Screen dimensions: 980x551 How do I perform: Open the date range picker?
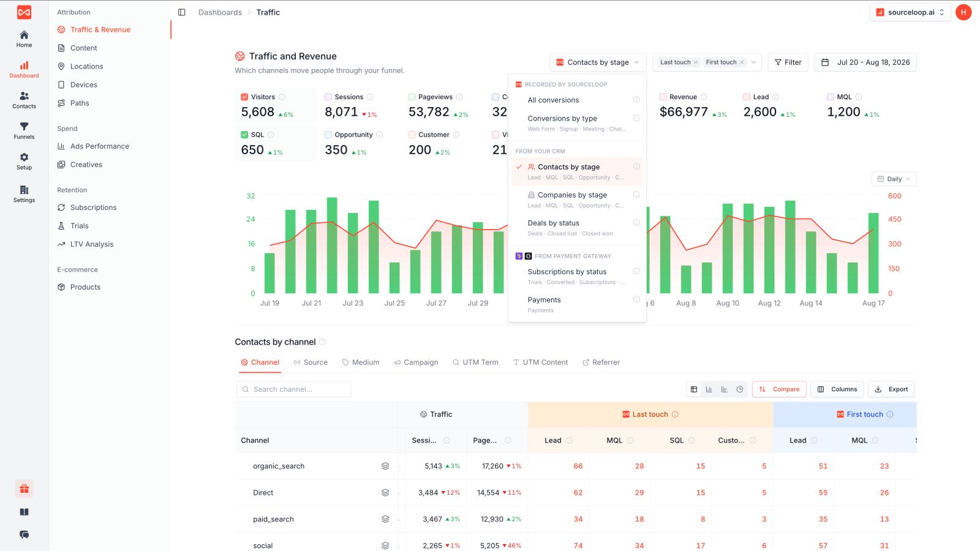point(865,62)
